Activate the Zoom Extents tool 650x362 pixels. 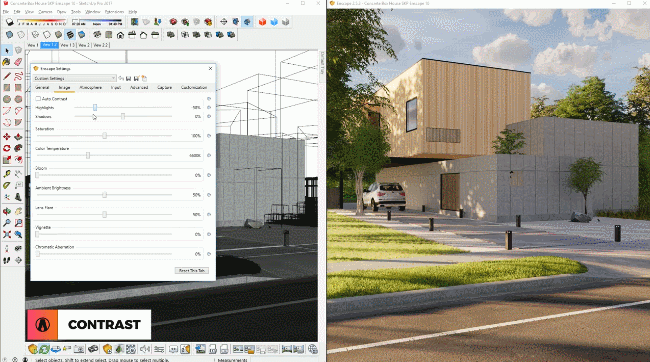tap(7, 234)
